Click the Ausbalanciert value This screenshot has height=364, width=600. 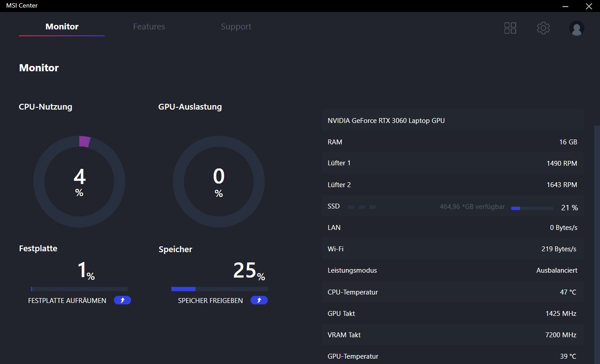[x=557, y=270]
